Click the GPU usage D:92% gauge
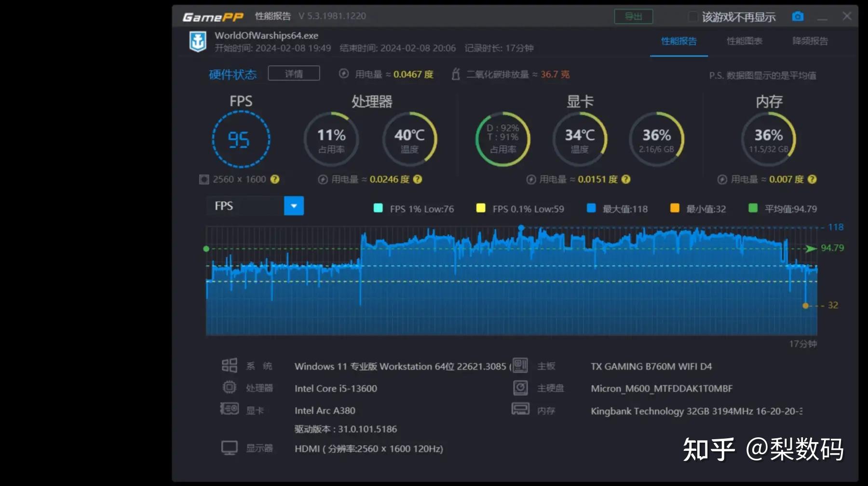 pos(502,139)
